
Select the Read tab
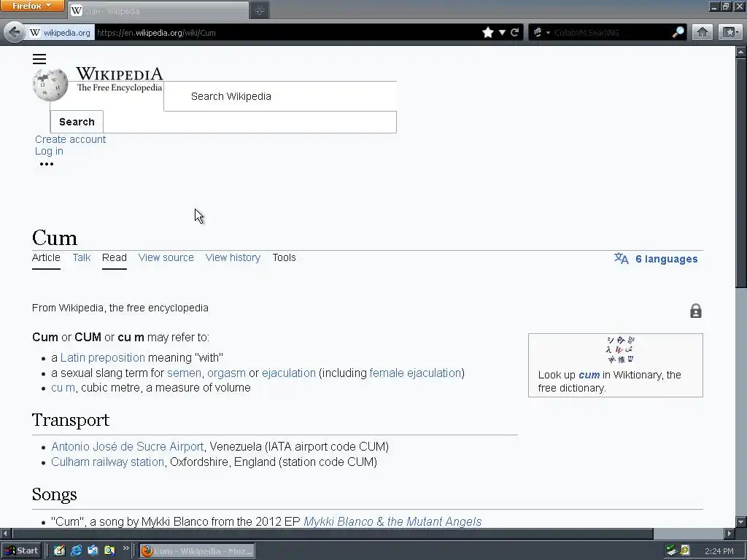(x=115, y=257)
